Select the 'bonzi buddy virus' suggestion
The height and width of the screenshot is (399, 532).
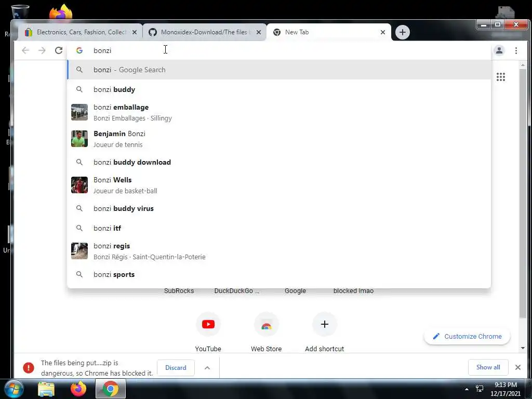279,208
